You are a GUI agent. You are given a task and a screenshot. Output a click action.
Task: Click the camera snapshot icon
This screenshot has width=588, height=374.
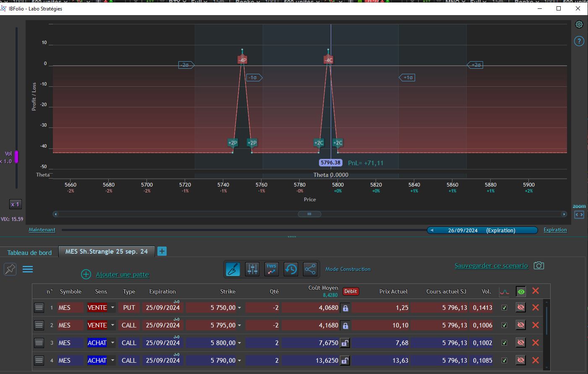pyautogui.click(x=539, y=266)
